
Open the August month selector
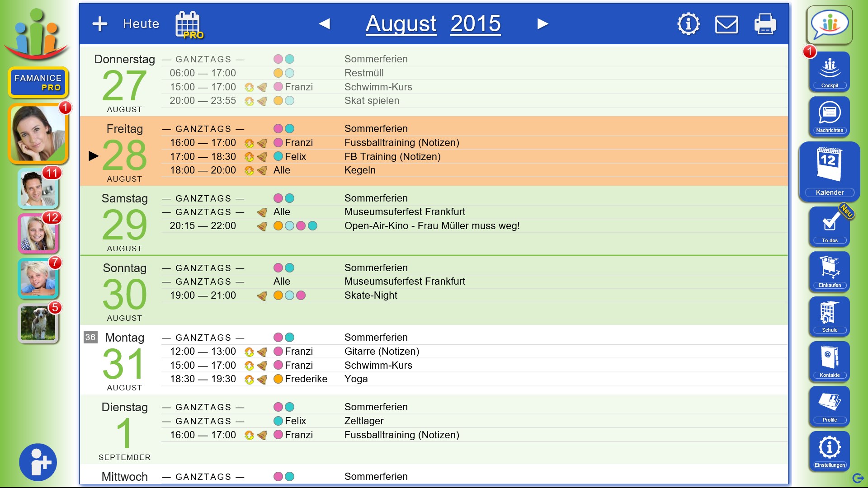(x=401, y=23)
